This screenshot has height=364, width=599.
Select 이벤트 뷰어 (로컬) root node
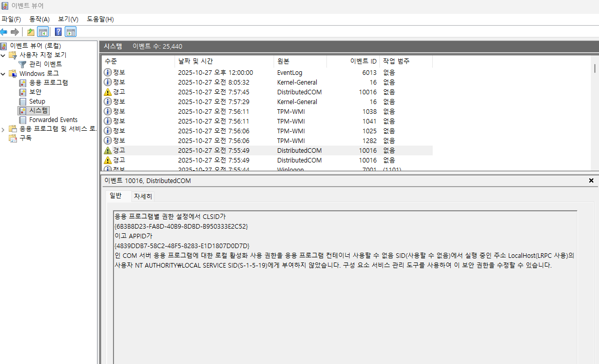tap(35, 46)
